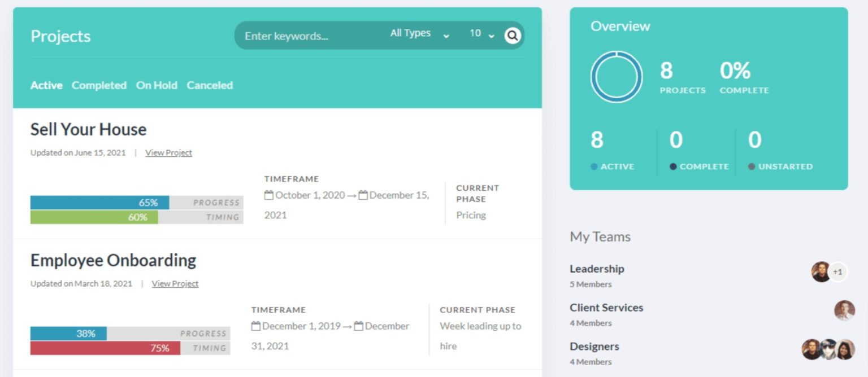
Task: Click the calendar icon beside December 15, 2021
Action: pos(364,195)
